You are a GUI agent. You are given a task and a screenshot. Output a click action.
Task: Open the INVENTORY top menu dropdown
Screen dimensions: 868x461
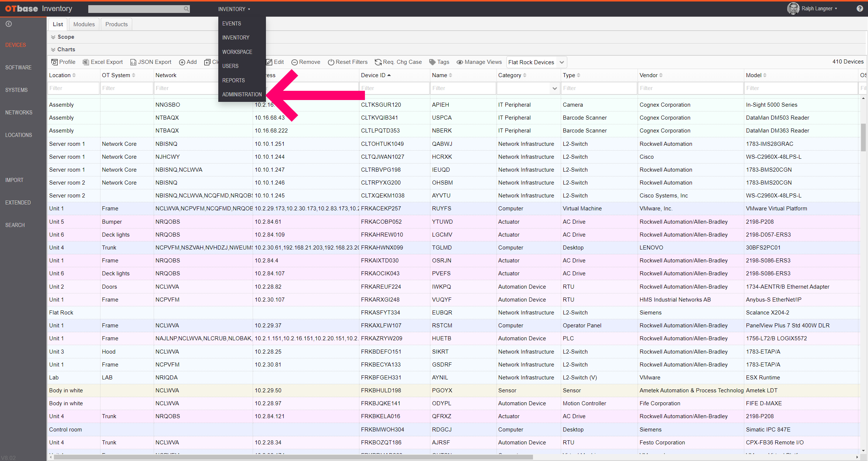tap(234, 9)
